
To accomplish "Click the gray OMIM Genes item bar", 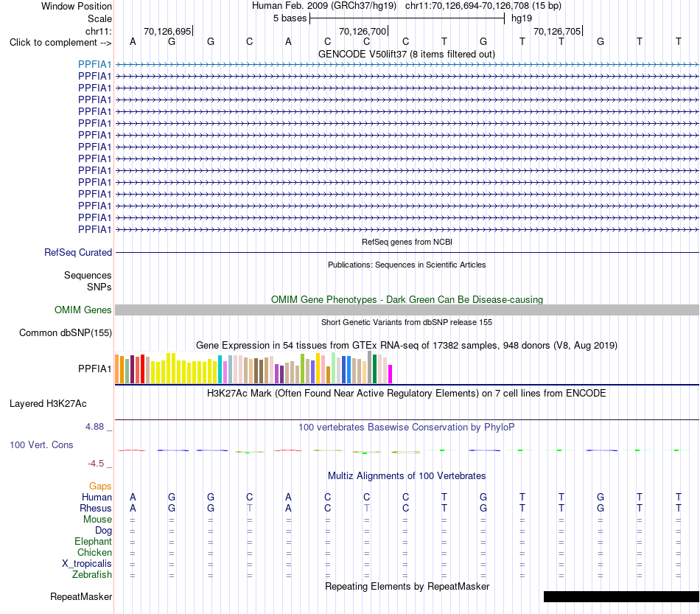I will 407,310.
